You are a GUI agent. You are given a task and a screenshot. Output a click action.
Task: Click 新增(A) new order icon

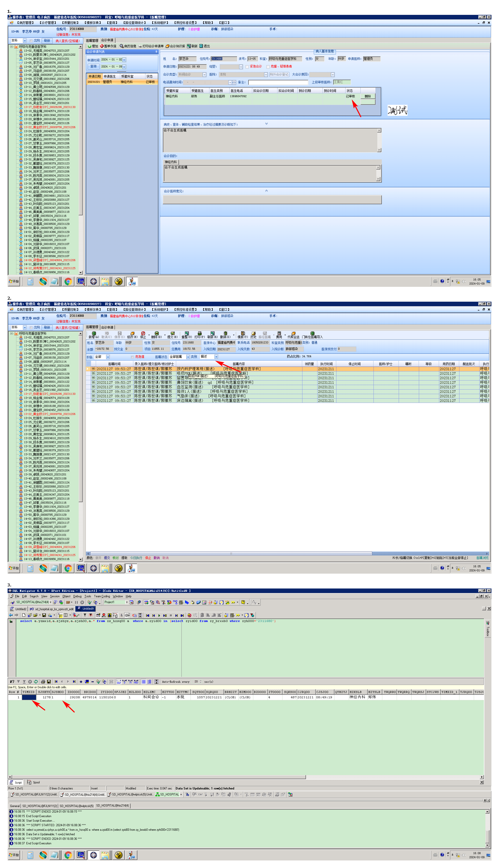point(93,333)
